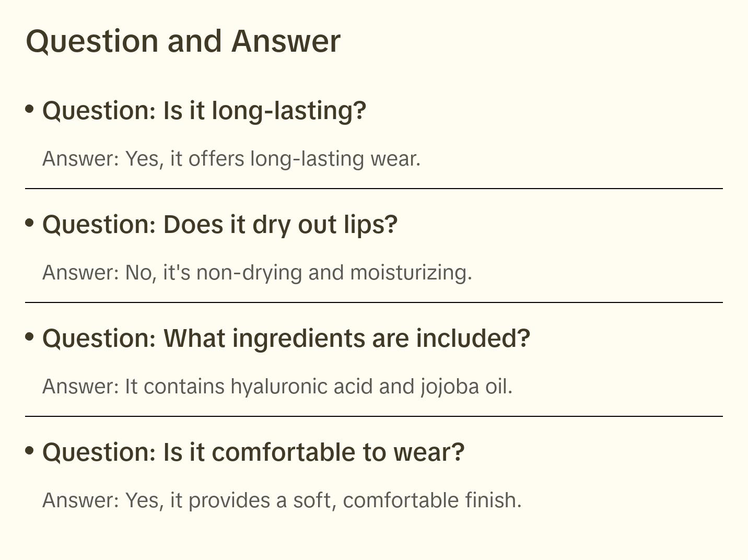Expand the "Does it dry out lips?" question
This screenshot has width=748, height=560.
click(x=220, y=225)
